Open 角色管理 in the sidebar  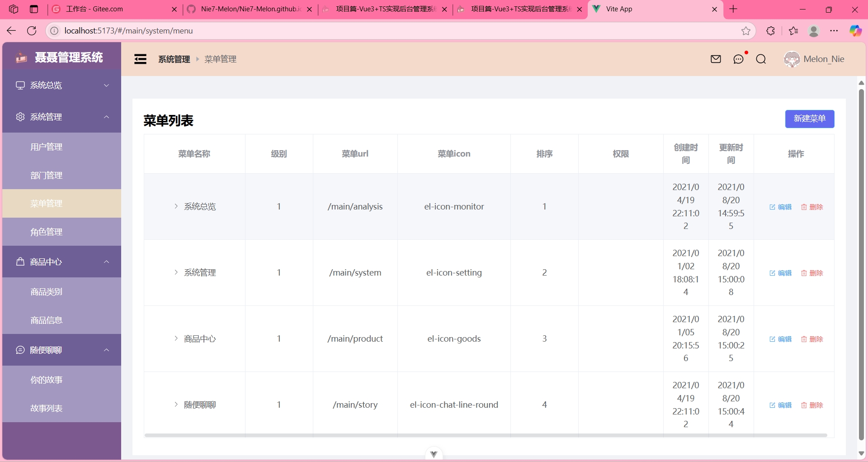(61, 232)
